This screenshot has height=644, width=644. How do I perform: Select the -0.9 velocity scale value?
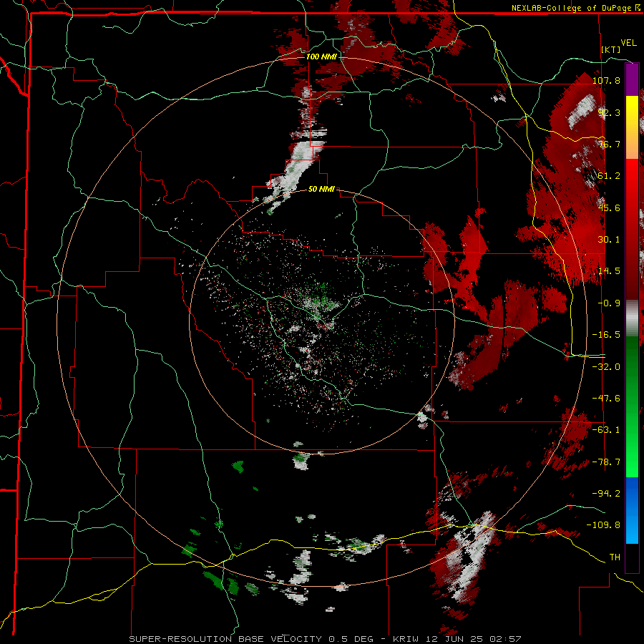pos(609,303)
